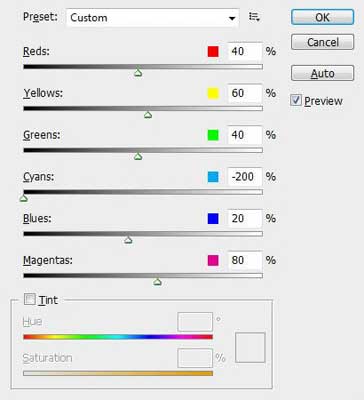Screen dimensions: 364x400
Task: Click the red color swatch for Reds
Action: click(213, 51)
